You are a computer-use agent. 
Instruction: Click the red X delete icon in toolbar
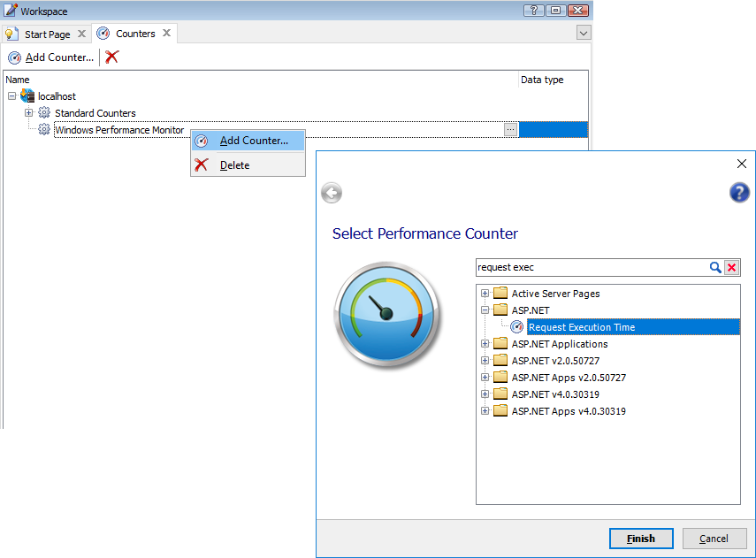coord(112,57)
